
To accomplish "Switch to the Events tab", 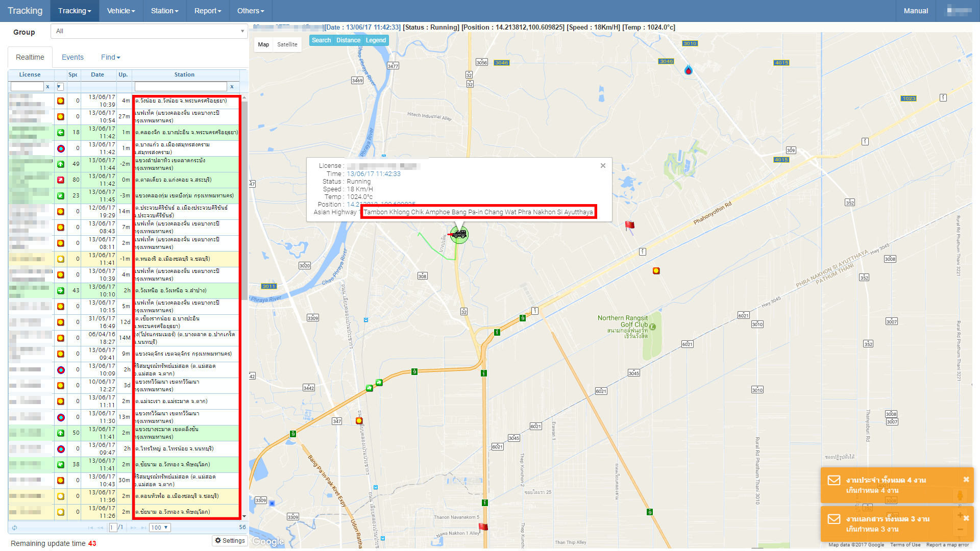I will tap(72, 57).
